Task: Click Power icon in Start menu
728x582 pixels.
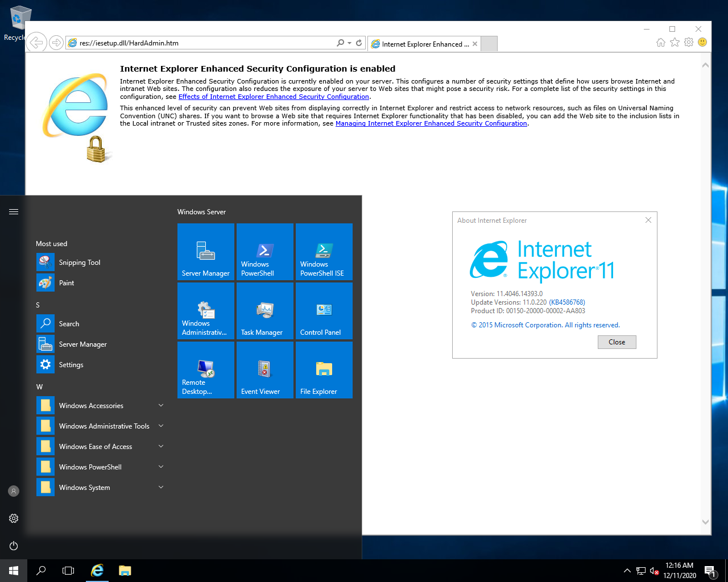Action: tap(14, 546)
